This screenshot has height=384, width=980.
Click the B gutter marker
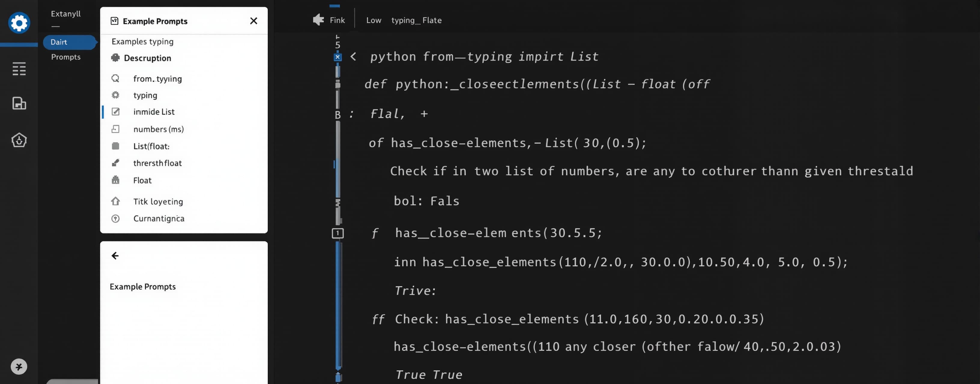(337, 115)
